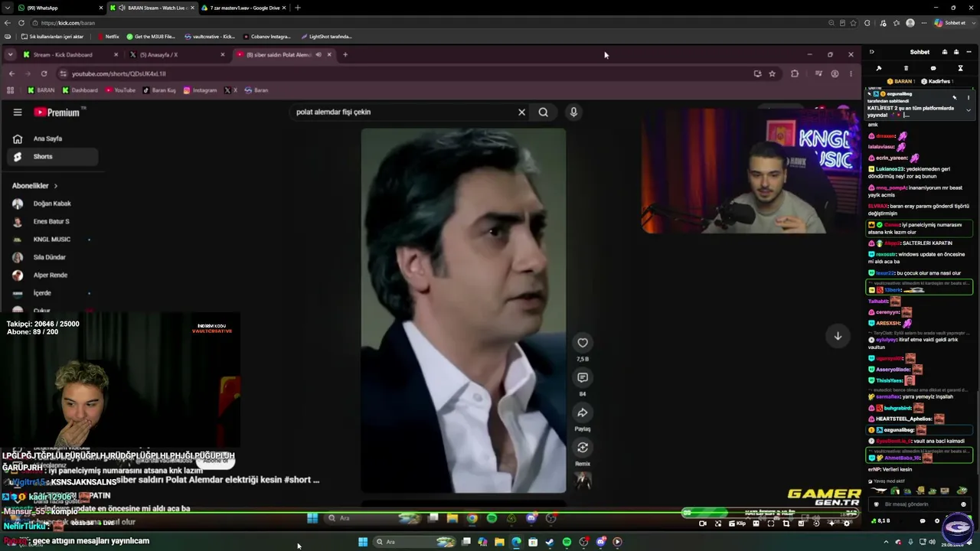Open Windows Start menu on the taskbar
Viewport: 980px width, 551px height.
tap(363, 542)
